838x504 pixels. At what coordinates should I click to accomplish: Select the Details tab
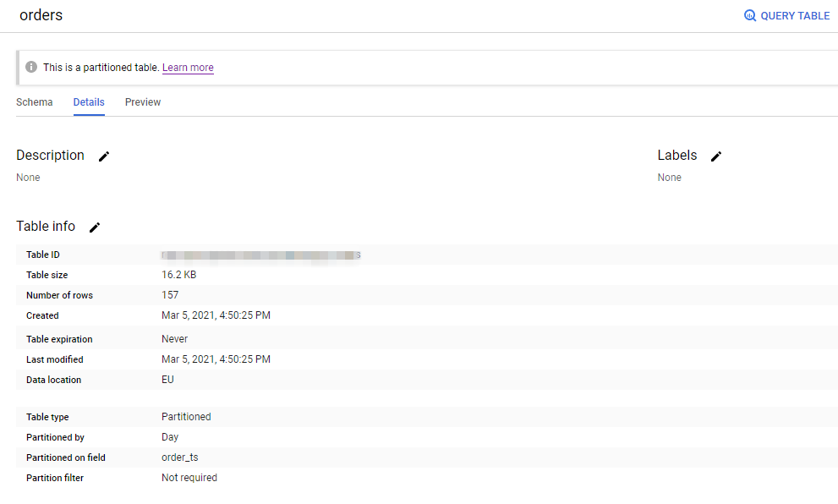coord(89,102)
